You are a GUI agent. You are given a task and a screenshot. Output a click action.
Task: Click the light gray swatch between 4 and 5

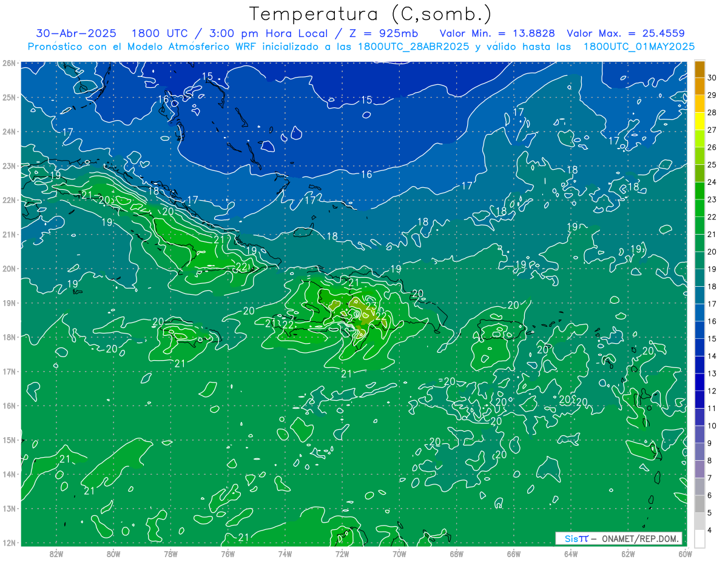[x=699, y=521]
